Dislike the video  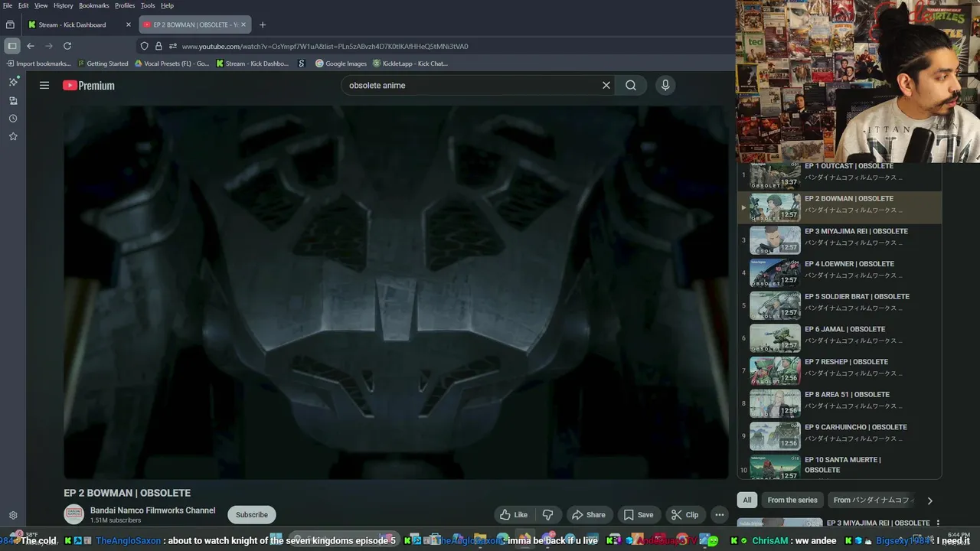coord(548,515)
